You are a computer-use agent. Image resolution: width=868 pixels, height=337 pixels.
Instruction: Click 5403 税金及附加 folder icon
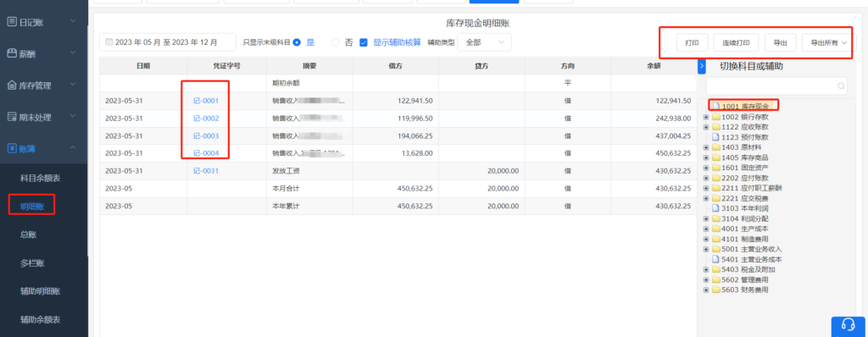pyautogui.click(x=715, y=269)
